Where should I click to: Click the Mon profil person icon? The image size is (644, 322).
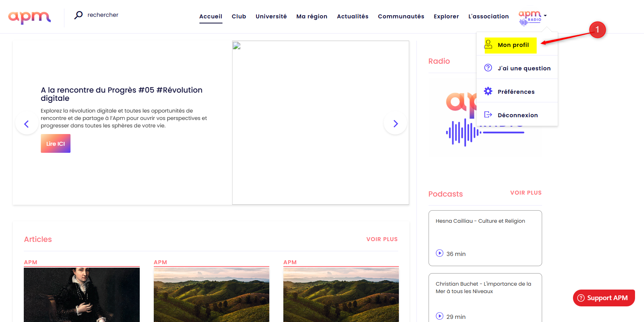point(488,44)
